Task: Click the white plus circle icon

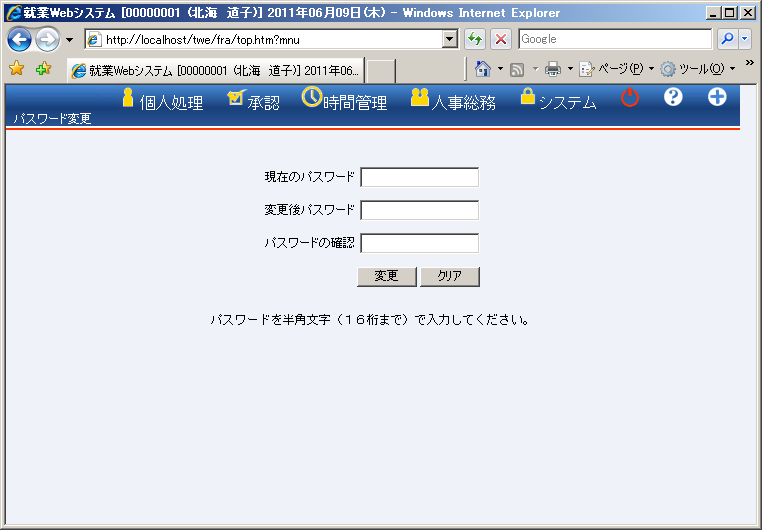Action: point(717,98)
